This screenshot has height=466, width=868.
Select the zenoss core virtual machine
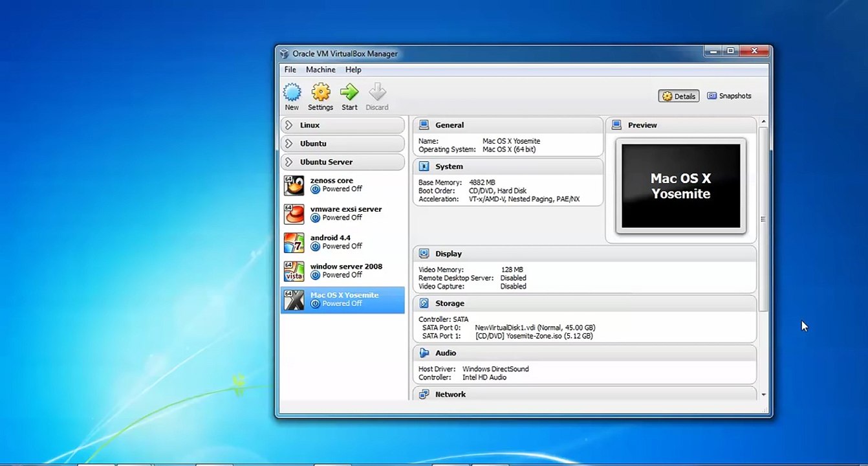click(x=343, y=185)
